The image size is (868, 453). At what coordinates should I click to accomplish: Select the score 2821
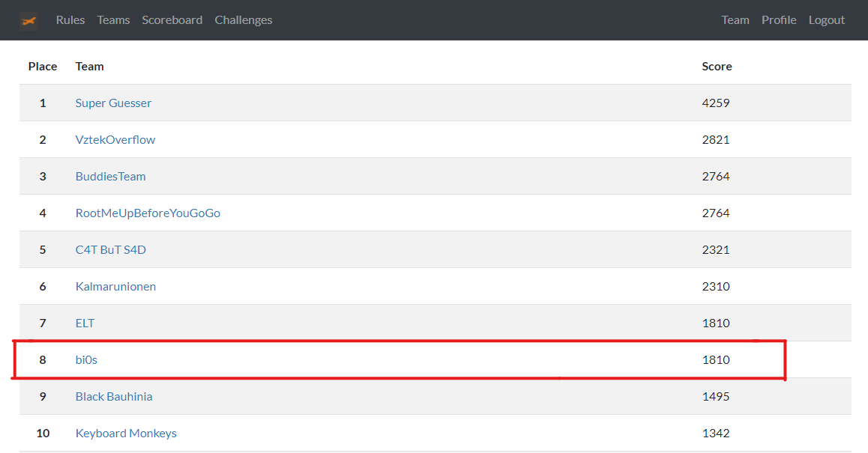716,139
